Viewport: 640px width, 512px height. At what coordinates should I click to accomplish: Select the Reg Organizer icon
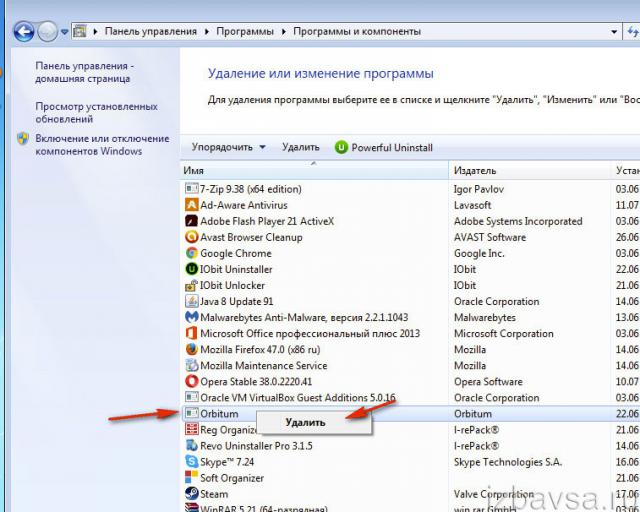pyautogui.click(x=191, y=429)
